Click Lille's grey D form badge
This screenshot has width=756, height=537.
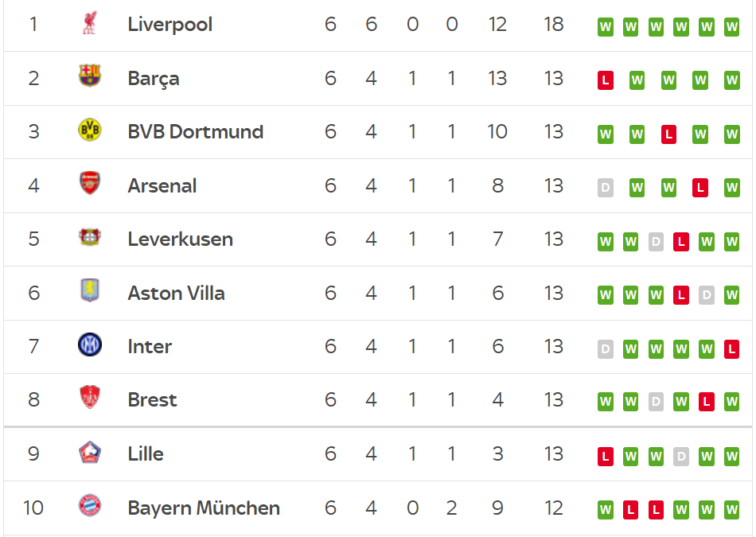[x=680, y=457]
